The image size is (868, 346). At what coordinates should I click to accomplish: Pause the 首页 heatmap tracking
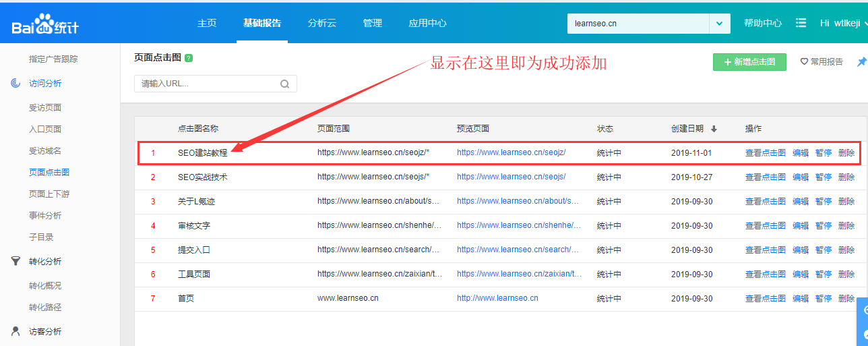click(x=823, y=298)
